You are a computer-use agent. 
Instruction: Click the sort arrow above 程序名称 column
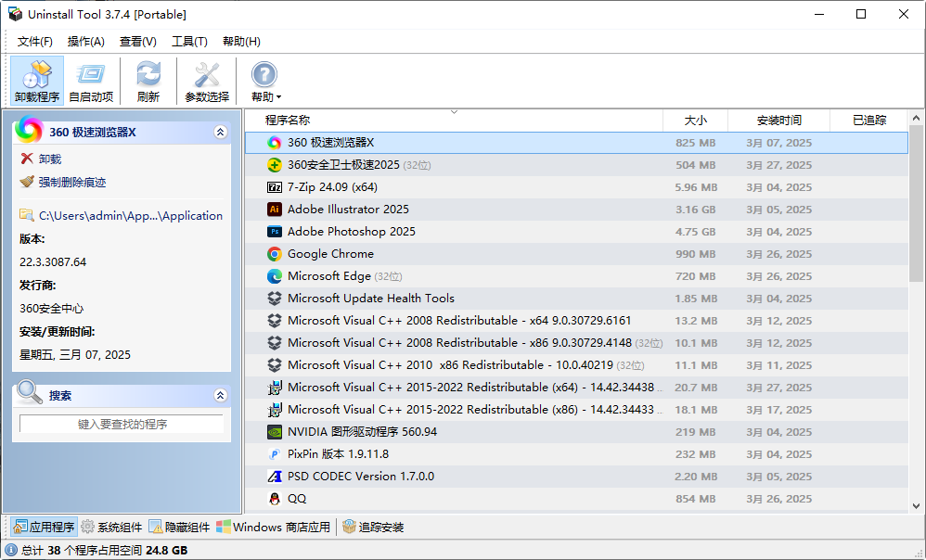(454, 111)
